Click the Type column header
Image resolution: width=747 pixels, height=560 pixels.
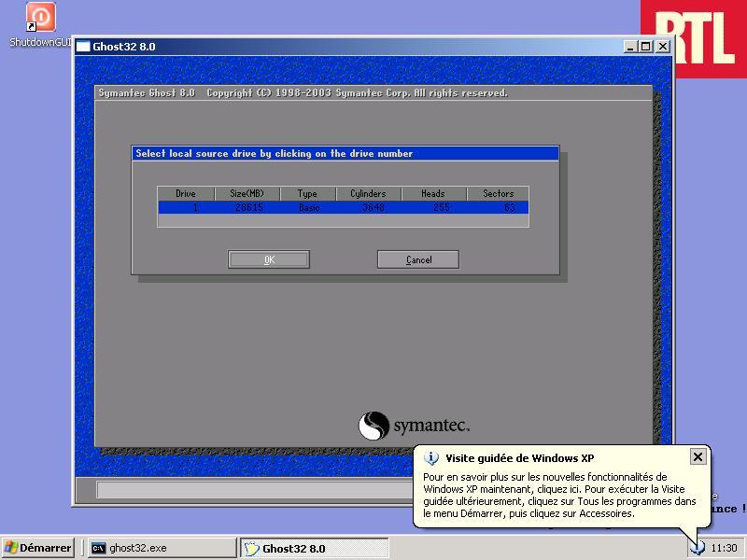307,193
